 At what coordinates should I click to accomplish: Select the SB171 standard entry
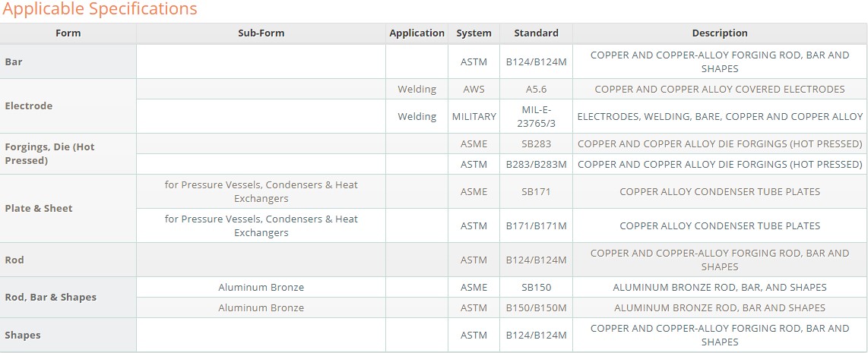536,191
